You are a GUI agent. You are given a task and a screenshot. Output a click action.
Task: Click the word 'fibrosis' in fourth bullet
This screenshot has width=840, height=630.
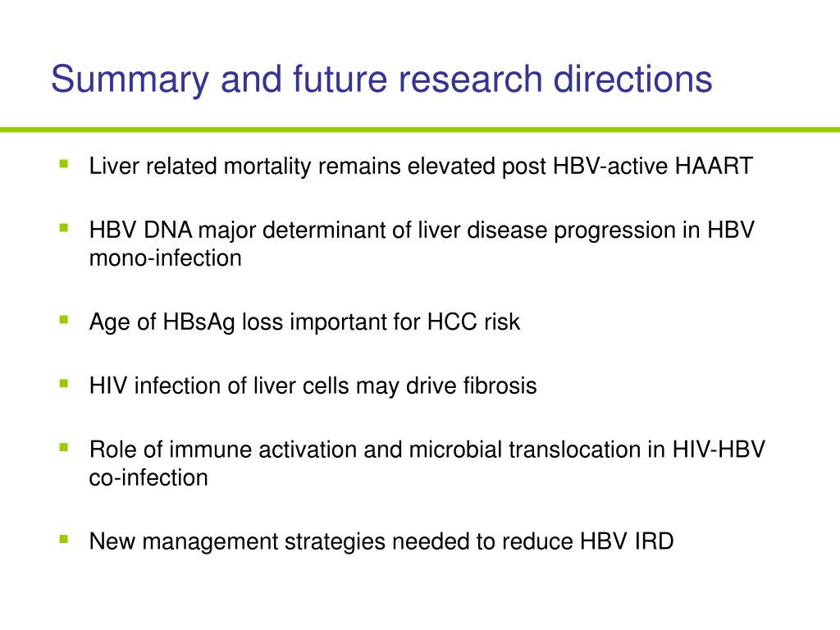pyautogui.click(x=500, y=386)
